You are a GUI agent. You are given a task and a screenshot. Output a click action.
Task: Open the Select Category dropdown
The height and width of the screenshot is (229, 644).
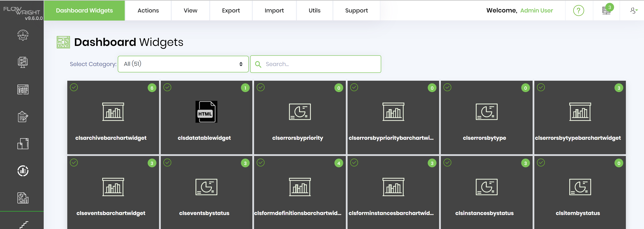click(x=183, y=64)
